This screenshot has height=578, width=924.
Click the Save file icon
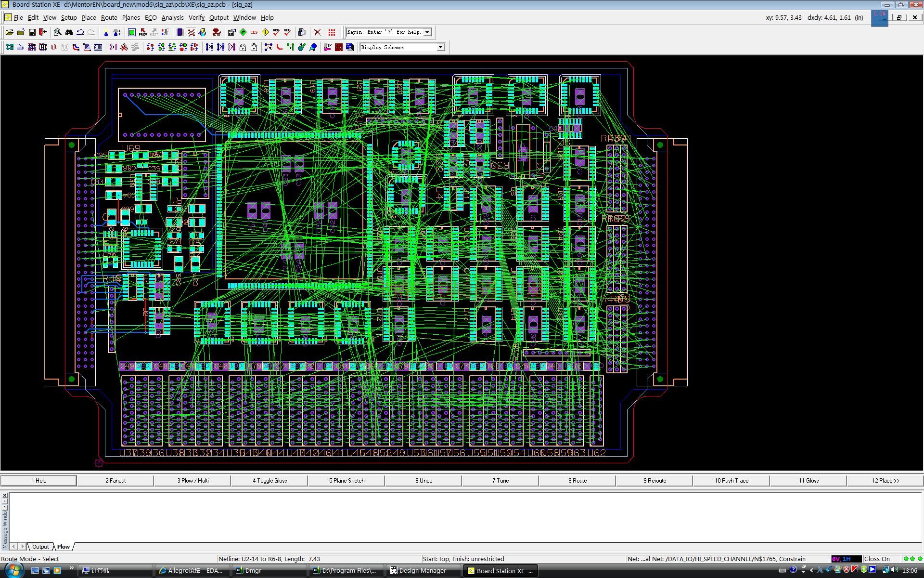tap(32, 32)
